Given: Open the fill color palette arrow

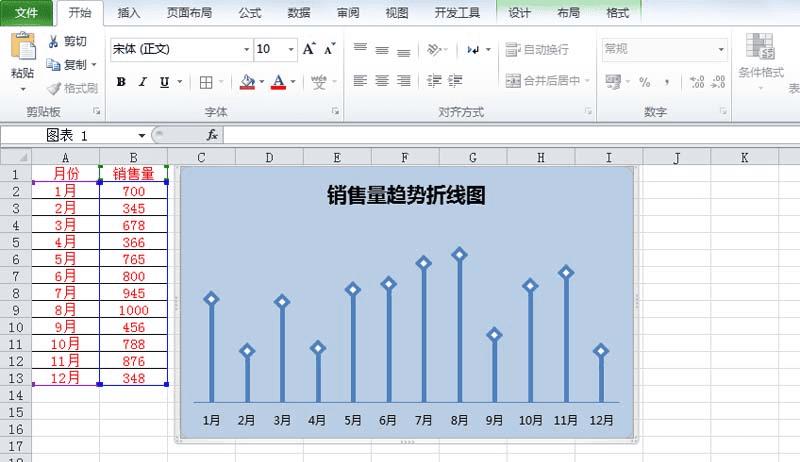Looking at the screenshot, I should coord(262,82).
